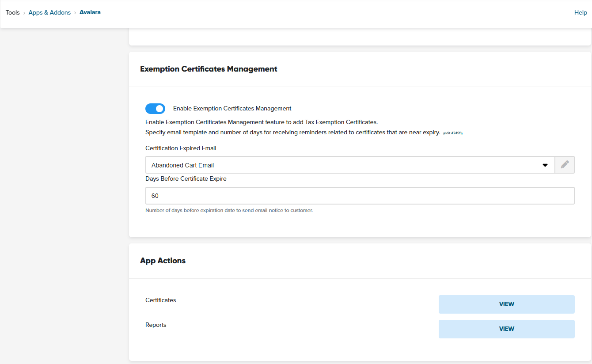Click the App Actions heading
Viewport: 592px width, 364px height.
click(x=163, y=261)
